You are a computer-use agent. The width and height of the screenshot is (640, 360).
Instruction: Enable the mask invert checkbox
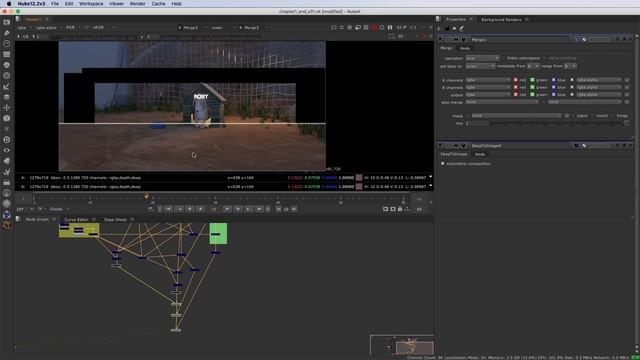click(x=593, y=116)
